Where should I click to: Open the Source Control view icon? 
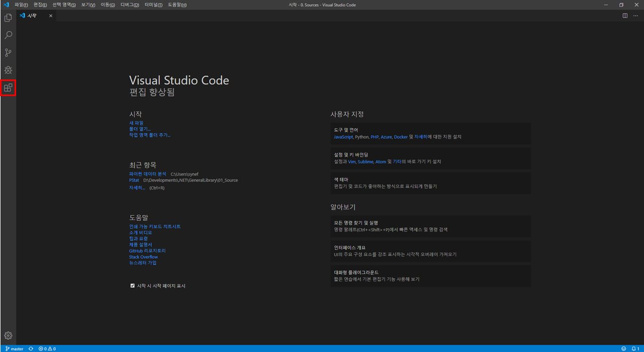tap(8, 52)
